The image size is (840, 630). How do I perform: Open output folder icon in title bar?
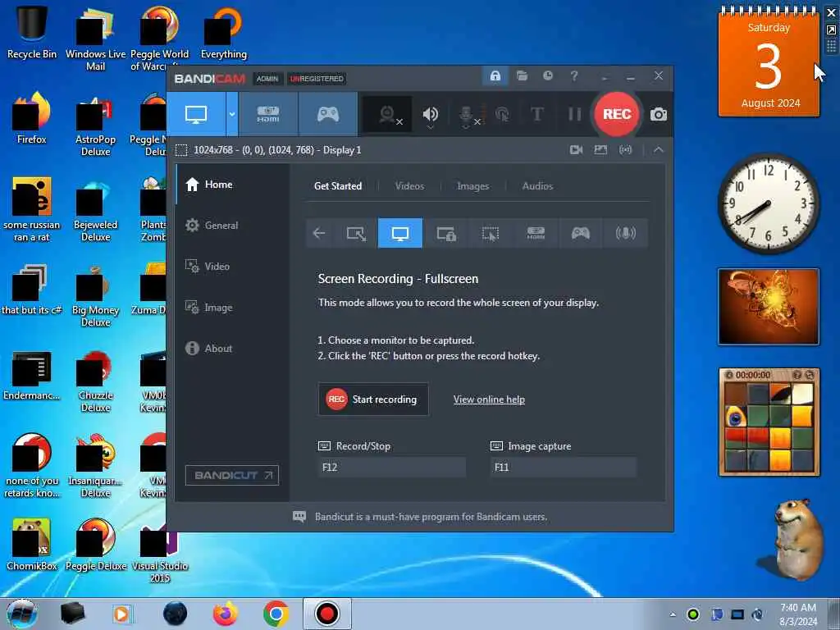522,75
